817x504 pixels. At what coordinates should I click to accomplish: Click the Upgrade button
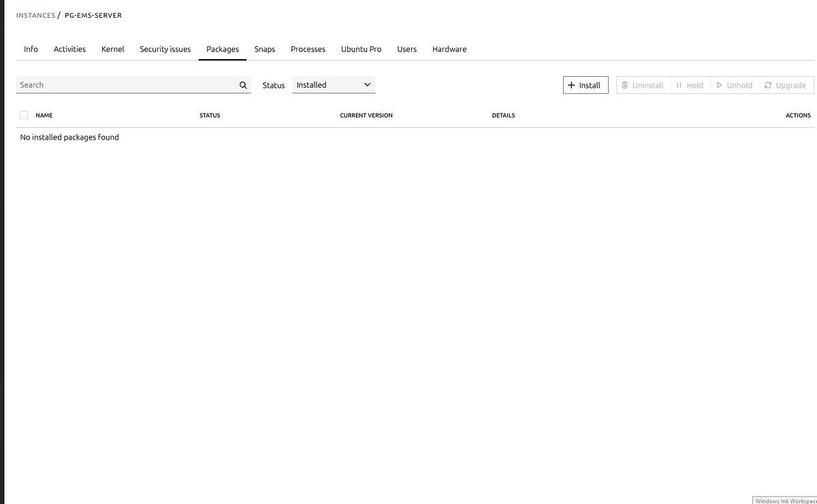(786, 85)
